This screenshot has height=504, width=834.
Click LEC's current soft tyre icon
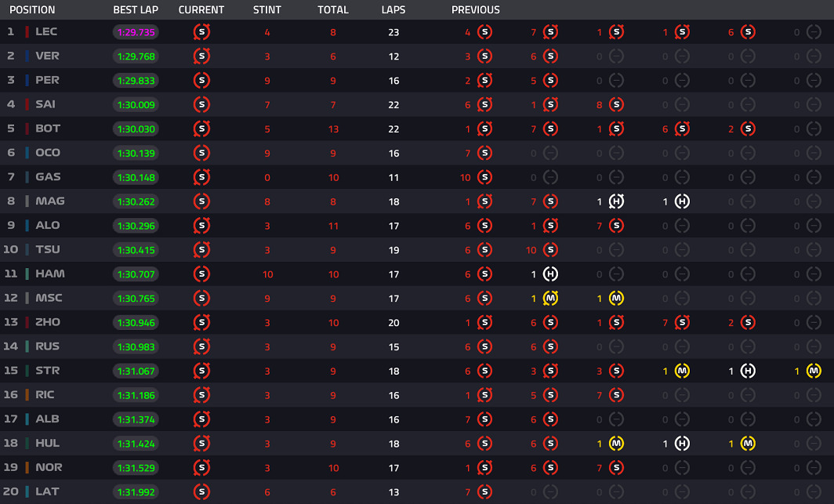[x=201, y=32]
